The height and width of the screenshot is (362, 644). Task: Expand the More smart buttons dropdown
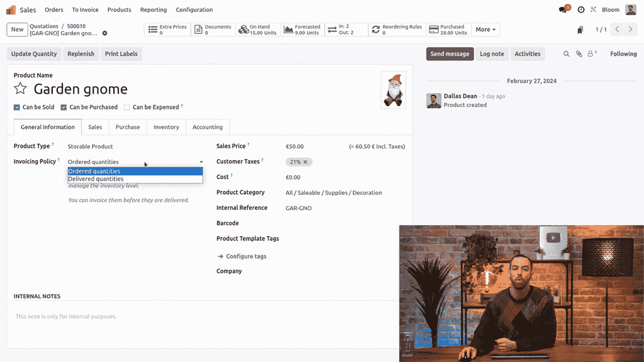click(x=486, y=30)
